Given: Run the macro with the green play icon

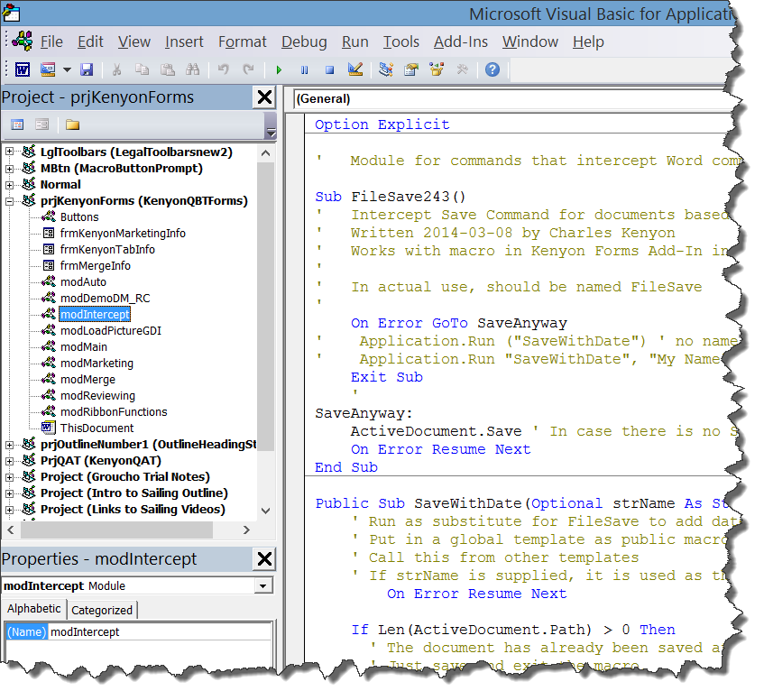Looking at the screenshot, I should click(x=280, y=70).
